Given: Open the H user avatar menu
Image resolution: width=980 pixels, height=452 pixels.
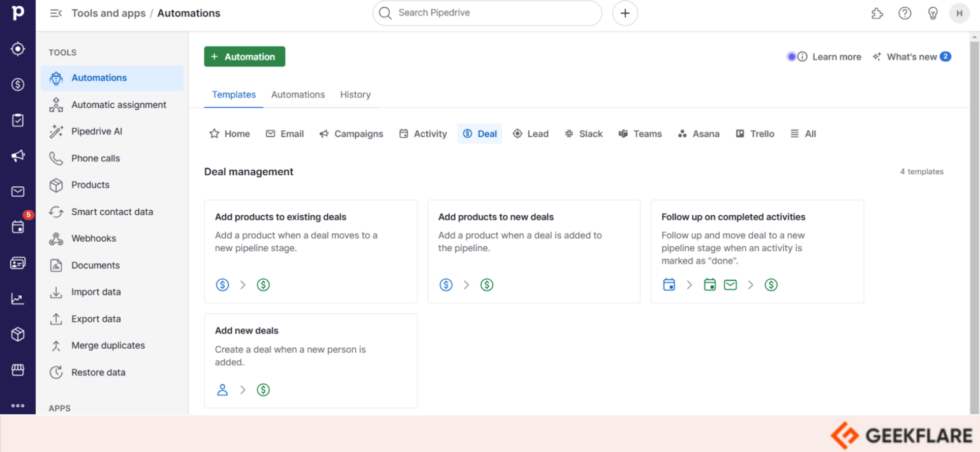Looking at the screenshot, I should [x=960, y=13].
